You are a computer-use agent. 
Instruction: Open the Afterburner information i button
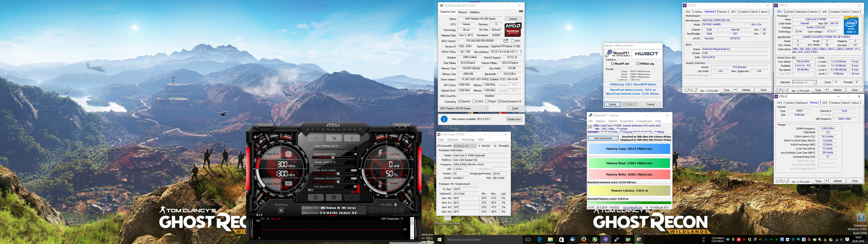351,138
